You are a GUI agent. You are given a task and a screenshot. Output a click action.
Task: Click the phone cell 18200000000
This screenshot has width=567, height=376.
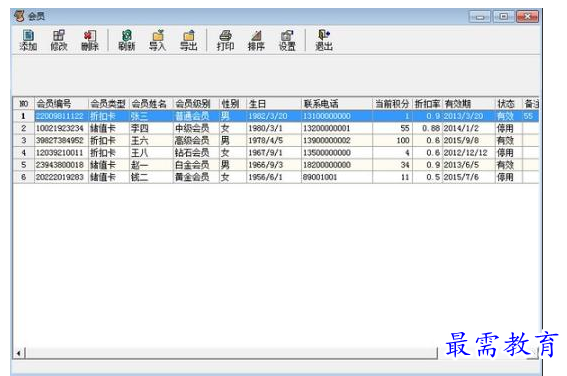[337, 165]
